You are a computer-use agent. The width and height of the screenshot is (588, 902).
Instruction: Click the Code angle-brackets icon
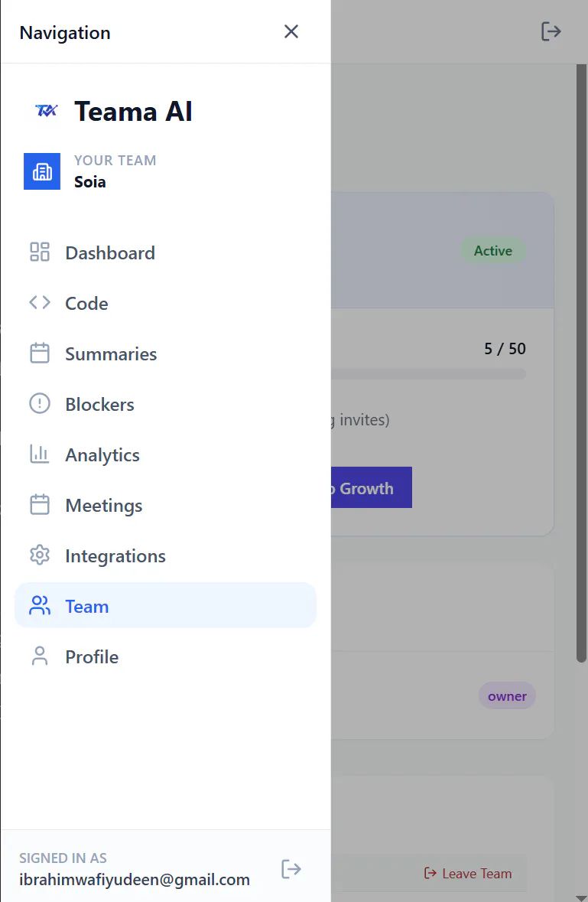(40, 303)
